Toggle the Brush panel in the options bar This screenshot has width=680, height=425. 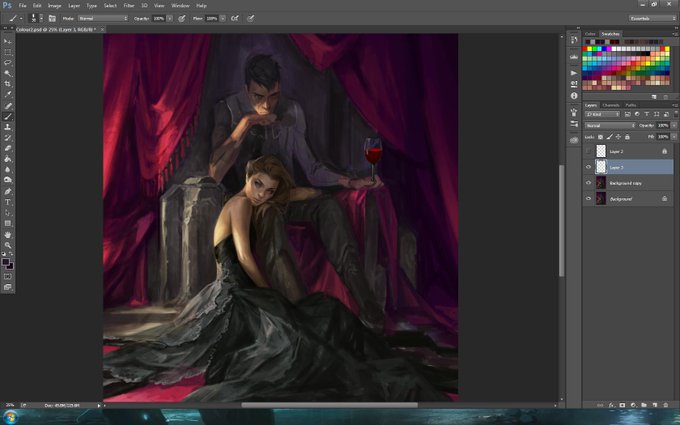(52, 19)
